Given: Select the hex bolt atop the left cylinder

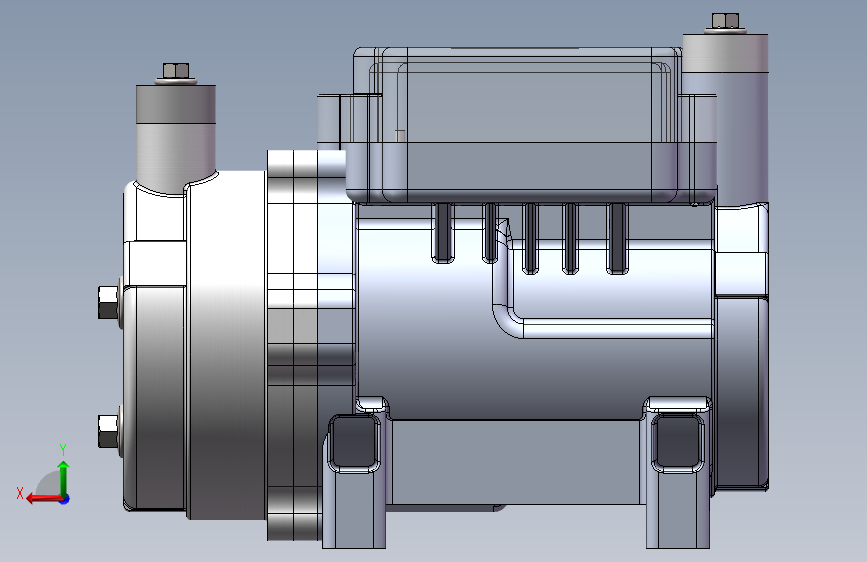Looking at the screenshot, I should click(x=176, y=72).
